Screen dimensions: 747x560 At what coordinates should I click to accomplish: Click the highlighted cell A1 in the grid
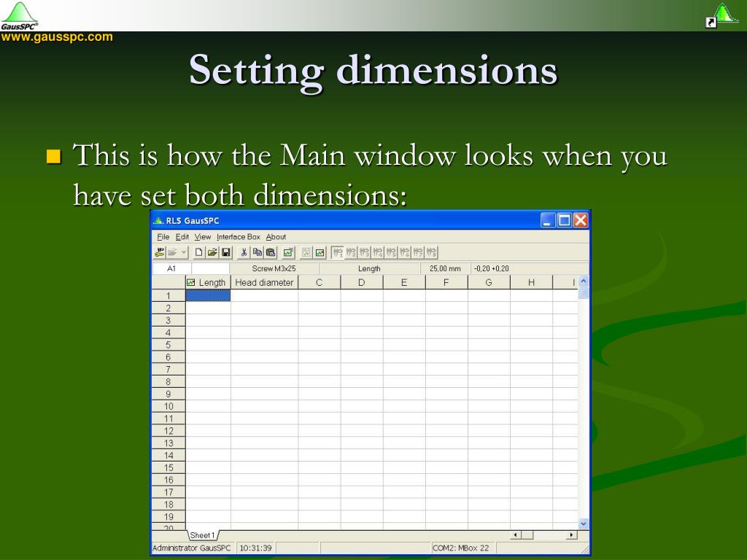[x=208, y=296]
